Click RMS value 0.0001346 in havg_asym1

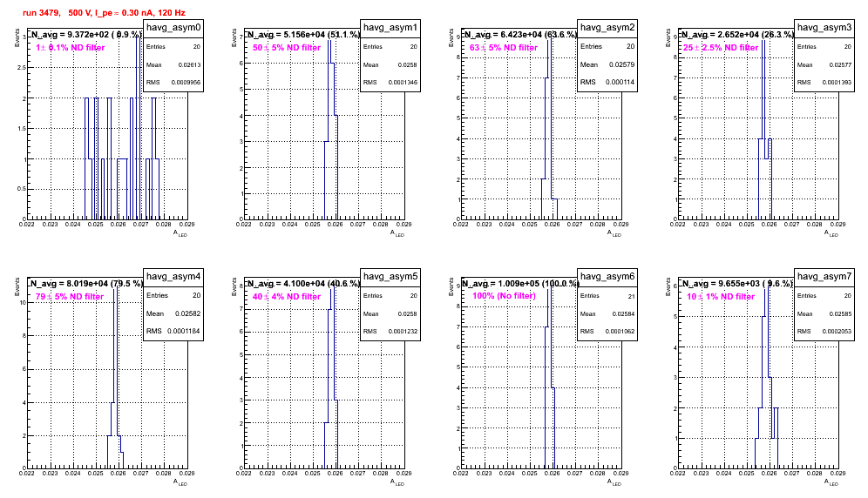pos(403,83)
